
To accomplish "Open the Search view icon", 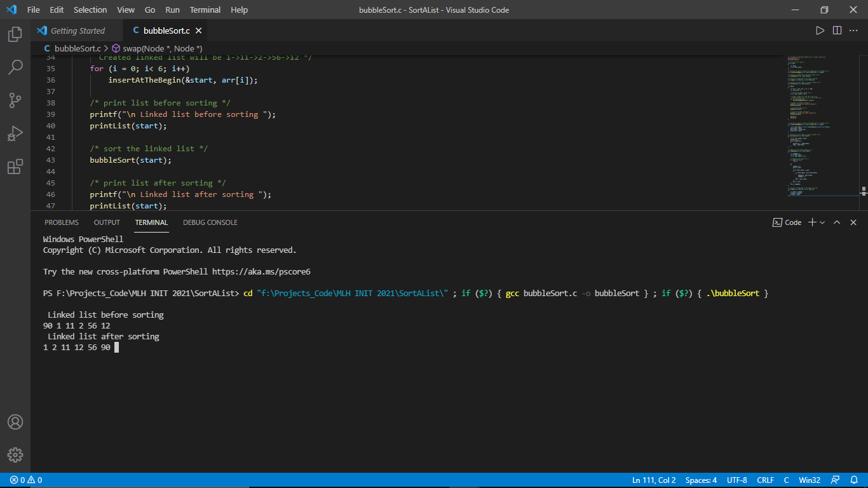I will tap(15, 67).
